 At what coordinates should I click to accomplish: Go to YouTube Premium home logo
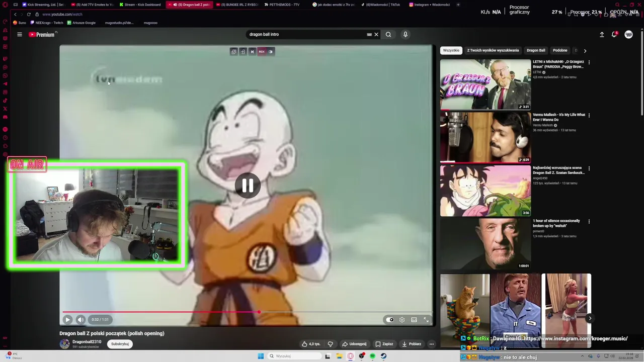[42, 35]
